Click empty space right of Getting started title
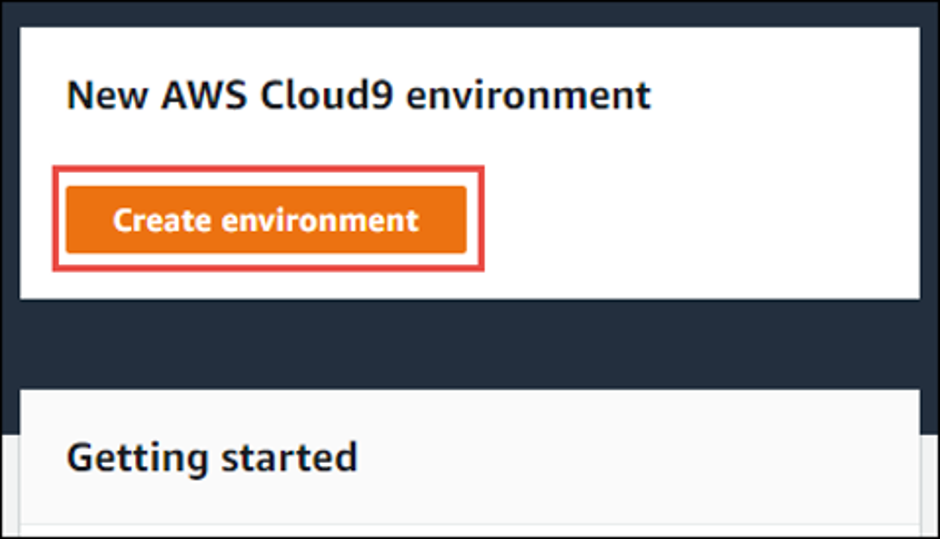The height and width of the screenshot is (539, 941). [x=636, y=458]
